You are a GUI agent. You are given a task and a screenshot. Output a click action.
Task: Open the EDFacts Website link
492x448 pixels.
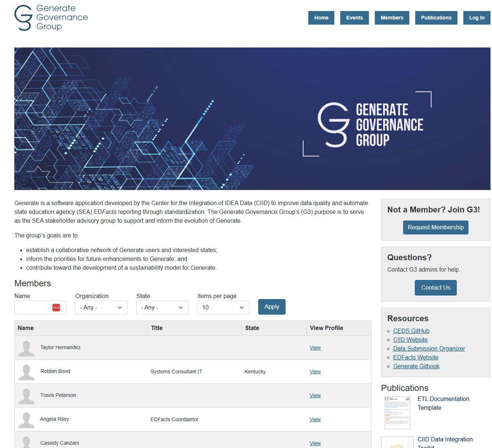pos(416,357)
